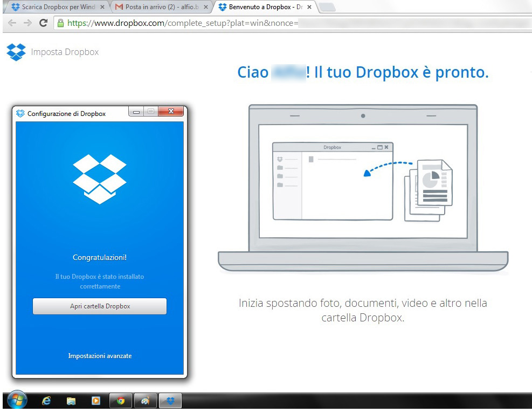Click the Dropbox icon in dialog title bar
This screenshot has width=532, height=412.
point(20,113)
